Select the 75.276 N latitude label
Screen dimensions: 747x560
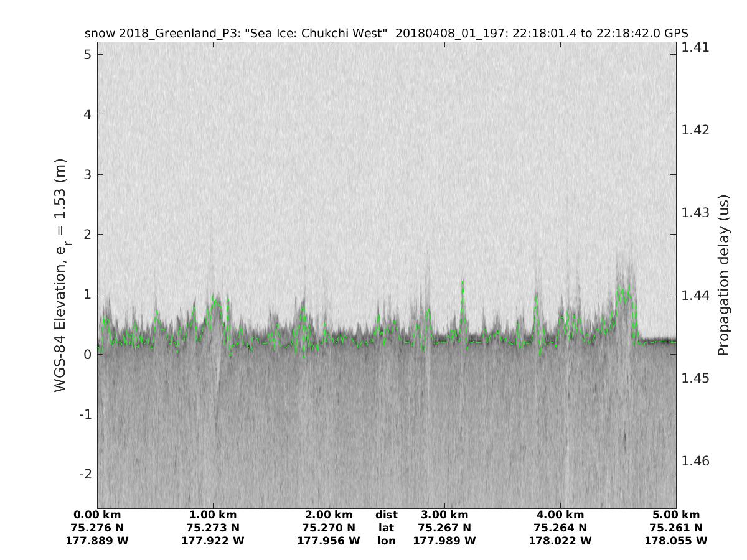click(x=97, y=528)
